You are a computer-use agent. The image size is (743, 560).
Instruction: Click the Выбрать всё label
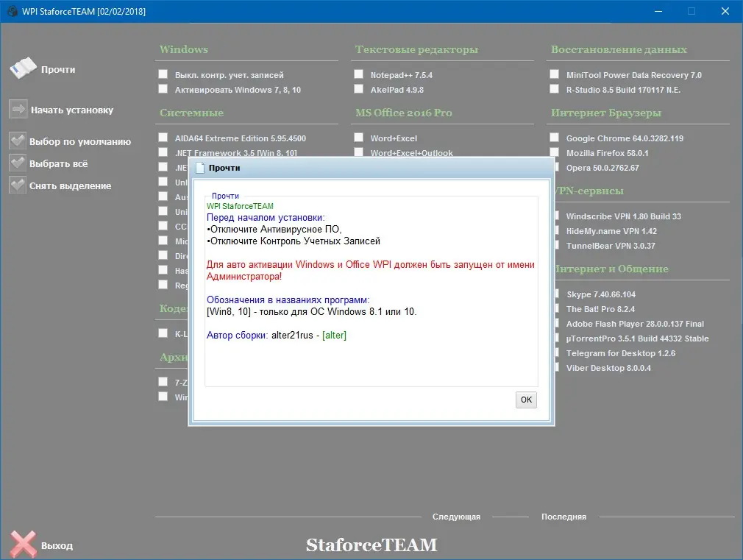[x=58, y=163]
